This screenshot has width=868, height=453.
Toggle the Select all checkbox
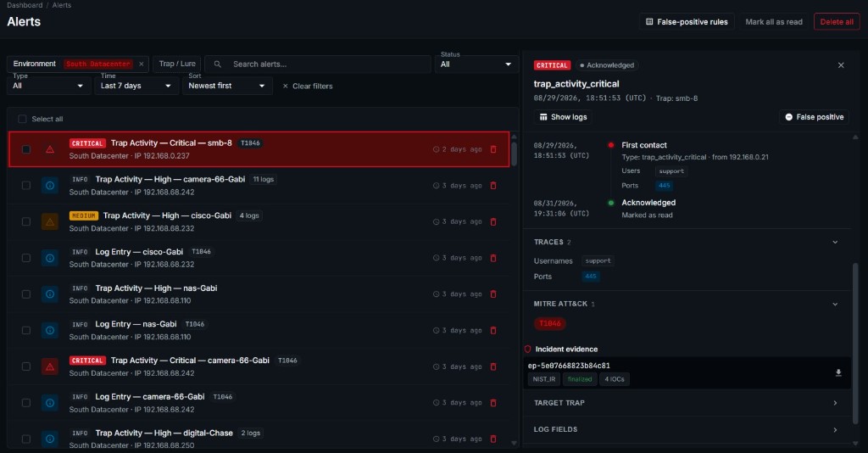(x=22, y=119)
